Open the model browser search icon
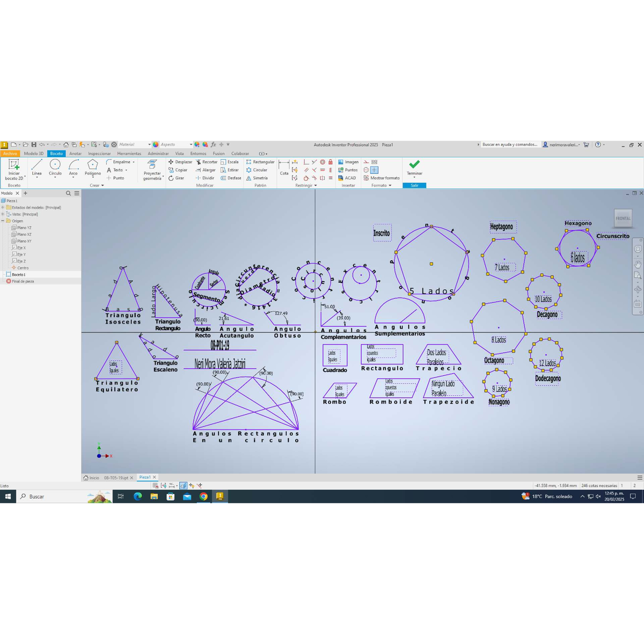 (68, 193)
